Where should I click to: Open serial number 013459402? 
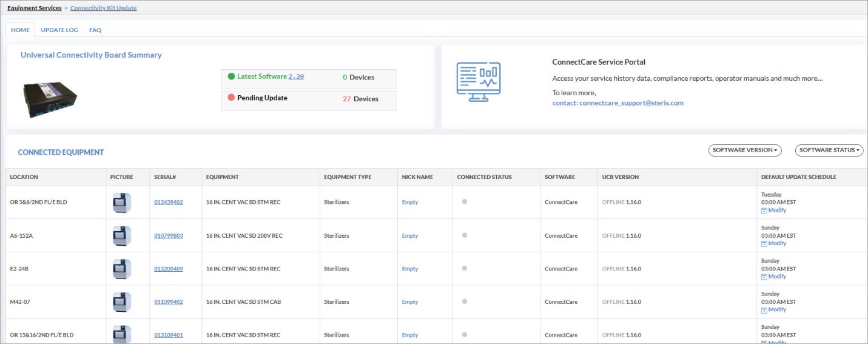pos(169,202)
